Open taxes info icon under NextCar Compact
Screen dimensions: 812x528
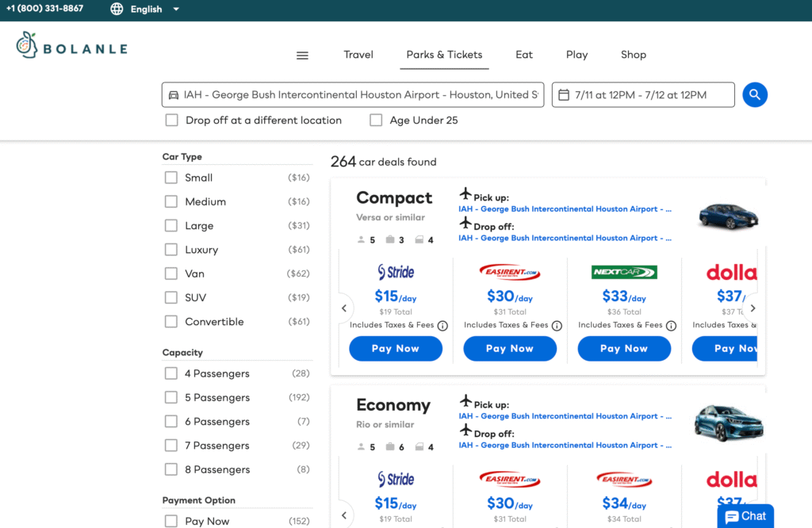pyautogui.click(x=671, y=326)
